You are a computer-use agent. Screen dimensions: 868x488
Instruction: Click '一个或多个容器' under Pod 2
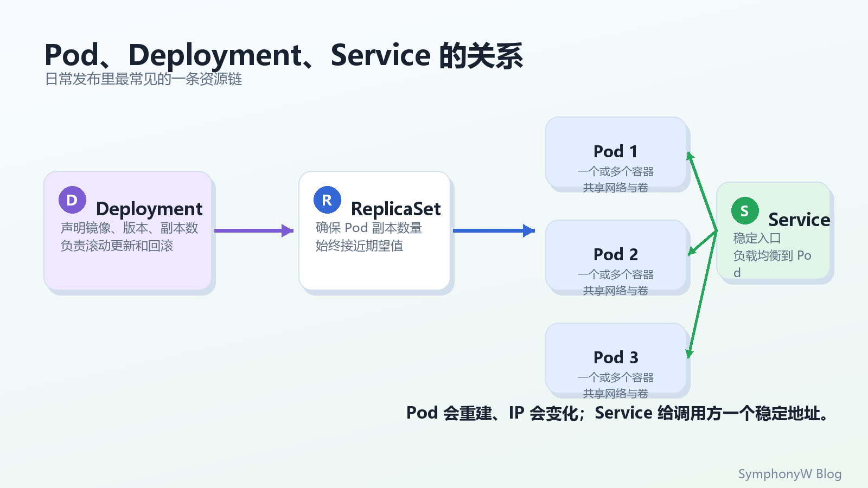pyautogui.click(x=616, y=274)
